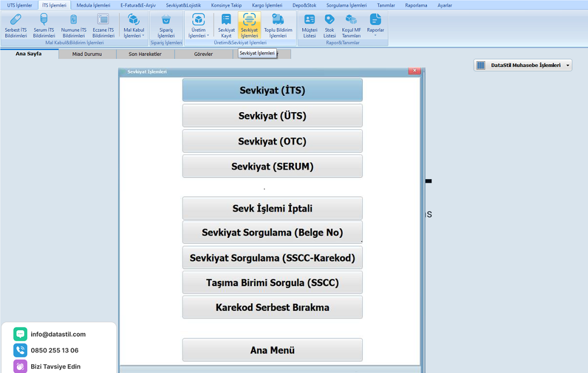The height and width of the screenshot is (373, 588).
Task: Switch to the Medula İşlemleri ribbon tab
Action: [93, 5]
